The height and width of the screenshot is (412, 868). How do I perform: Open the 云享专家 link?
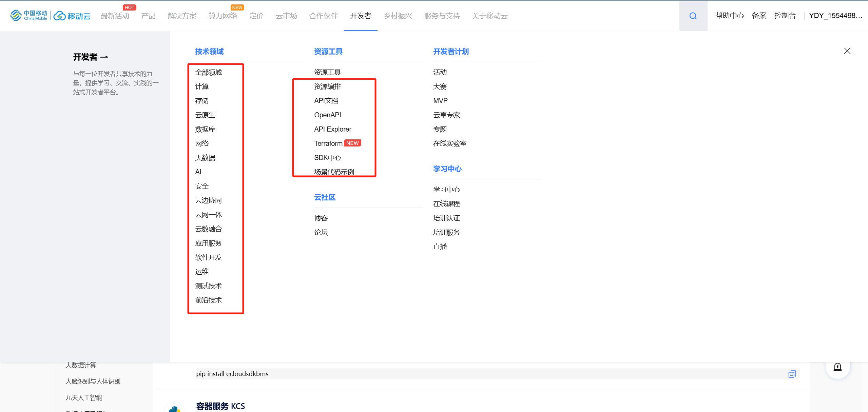pyautogui.click(x=446, y=115)
